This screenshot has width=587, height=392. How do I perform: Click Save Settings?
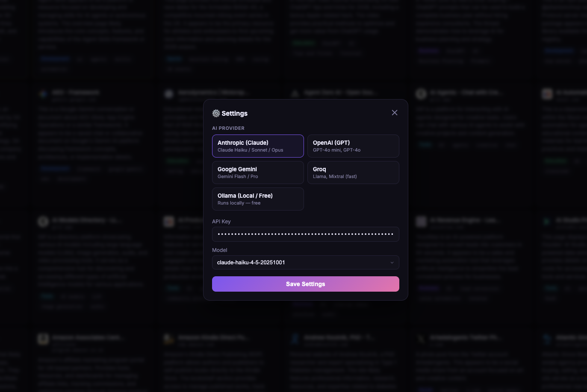[x=305, y=284]
